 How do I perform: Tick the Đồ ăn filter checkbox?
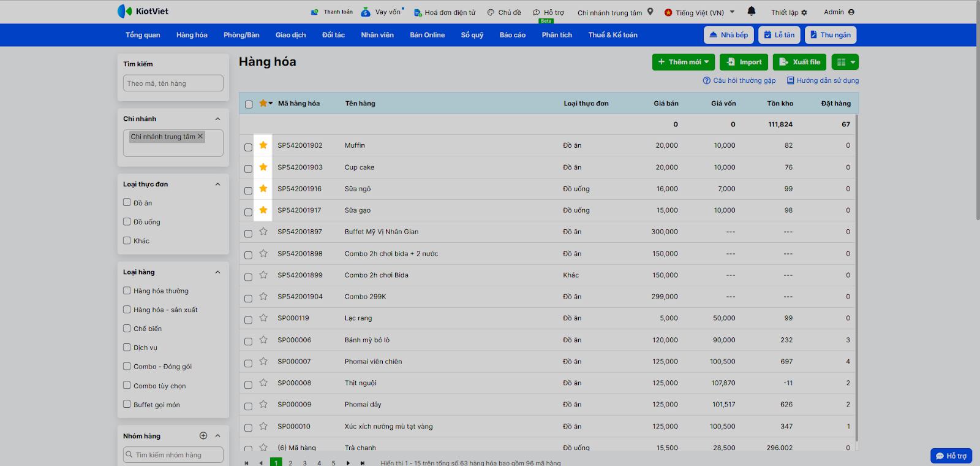click(127, 202)
